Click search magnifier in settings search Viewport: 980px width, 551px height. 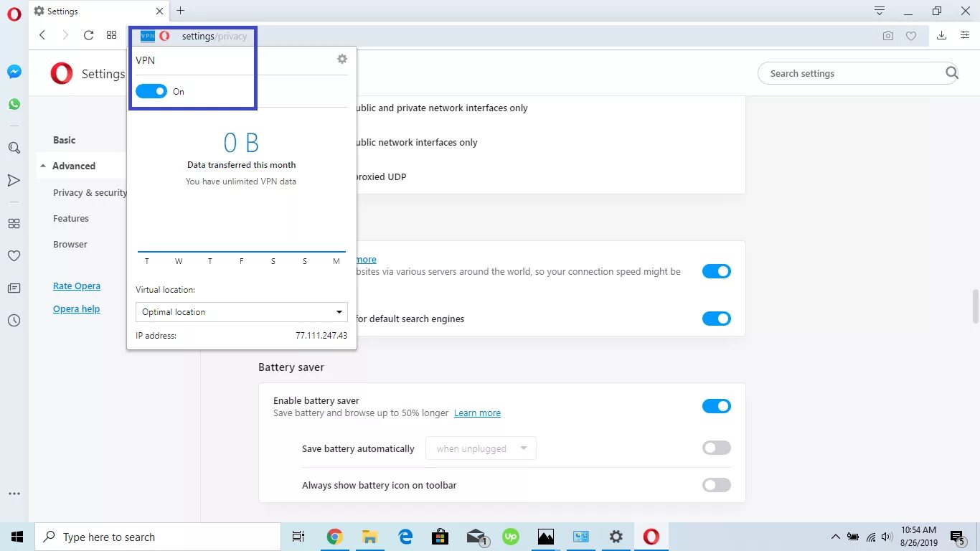pyautogui.click(x=952, y=72)
